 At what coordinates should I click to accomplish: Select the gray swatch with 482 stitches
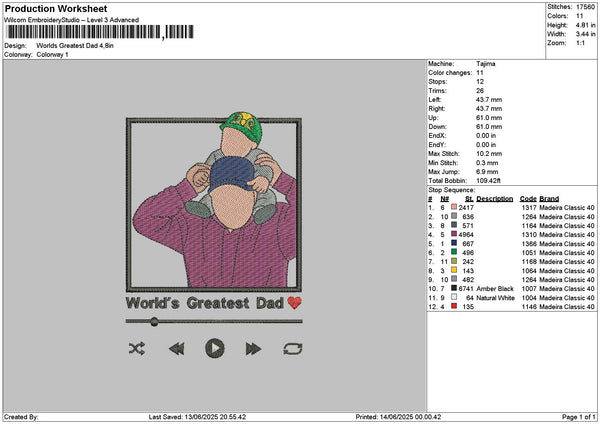[454, 279]
